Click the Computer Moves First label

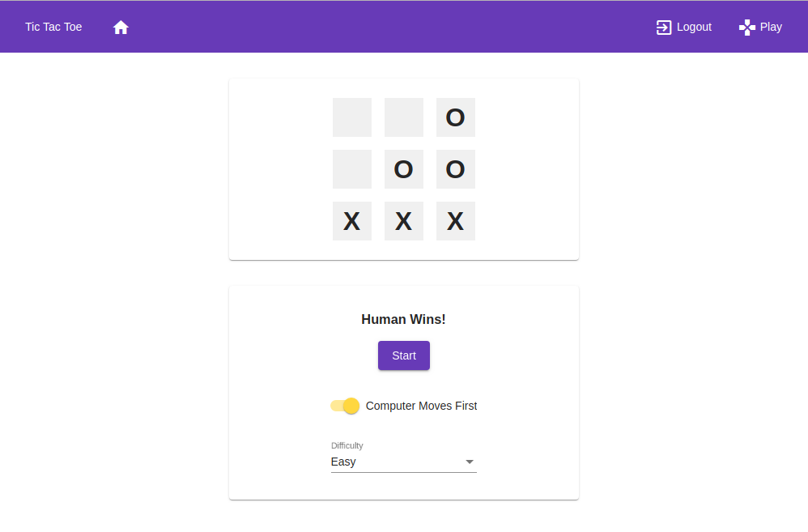pos(421,406)
